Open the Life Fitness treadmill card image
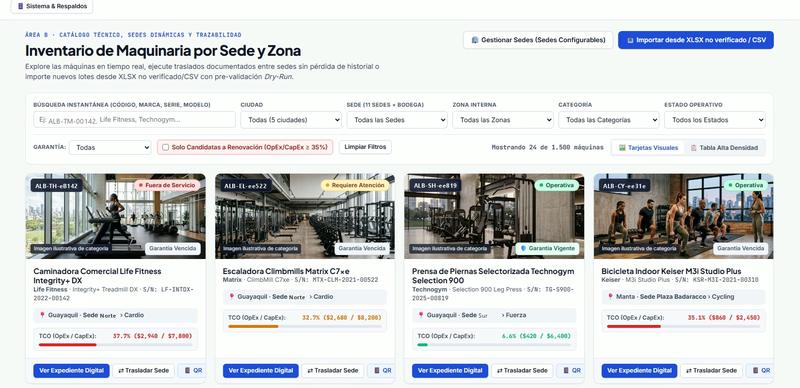 tap(115, 216)
